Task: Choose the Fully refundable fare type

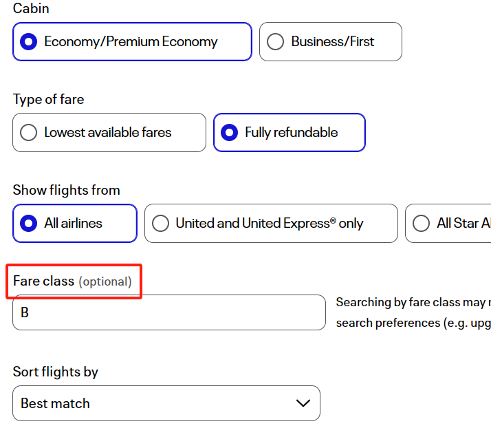Action: coord(230,133)
